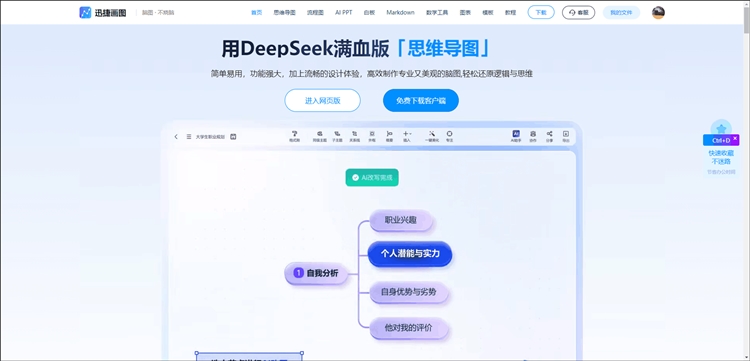Open the hamburger menu in editor preview
Viewport: 750px width, 361px height.
click(x=189, y=137)
